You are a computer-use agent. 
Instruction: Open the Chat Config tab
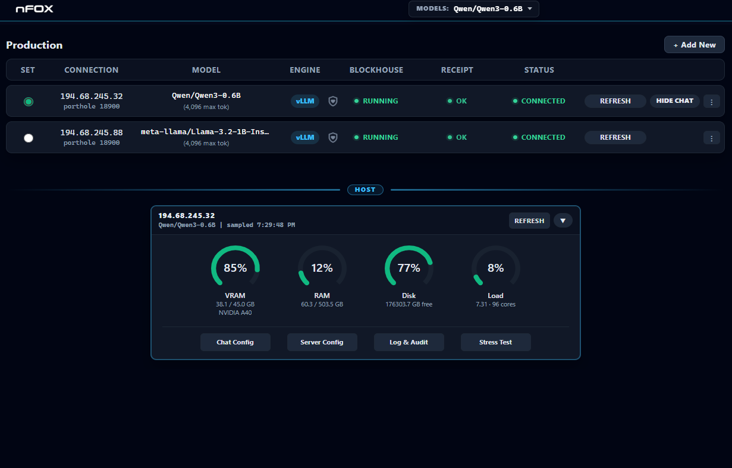point(235,342)
